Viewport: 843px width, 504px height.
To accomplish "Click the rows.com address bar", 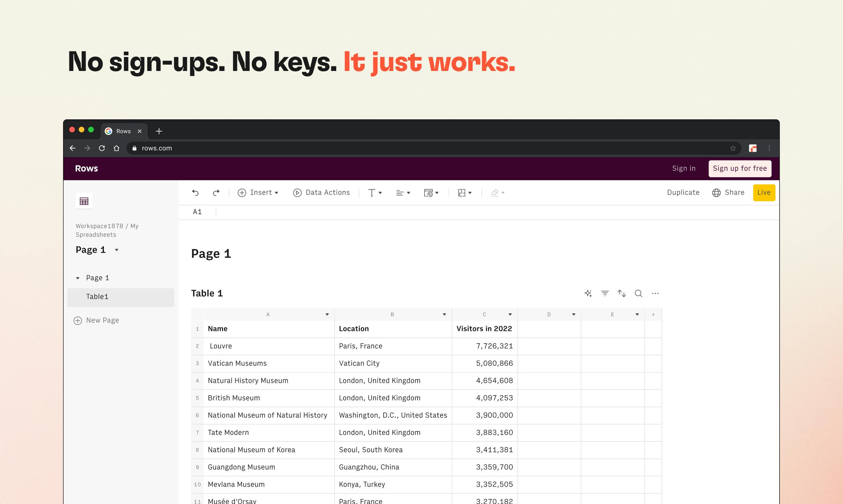I will 434,148.
